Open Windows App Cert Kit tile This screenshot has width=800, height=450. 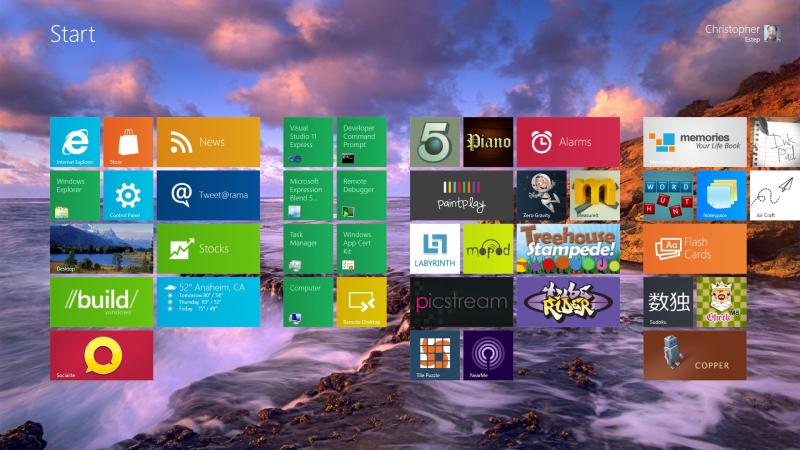coord(362,248)
